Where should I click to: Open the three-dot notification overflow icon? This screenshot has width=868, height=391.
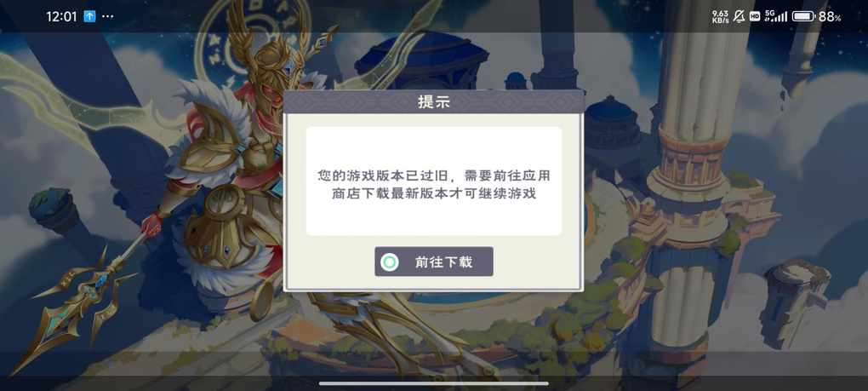pos(107,17)
